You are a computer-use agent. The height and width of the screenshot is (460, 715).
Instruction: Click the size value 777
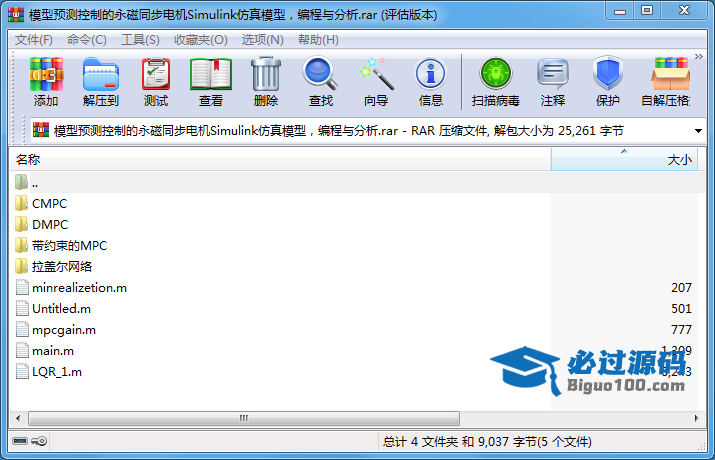(681, 330)
